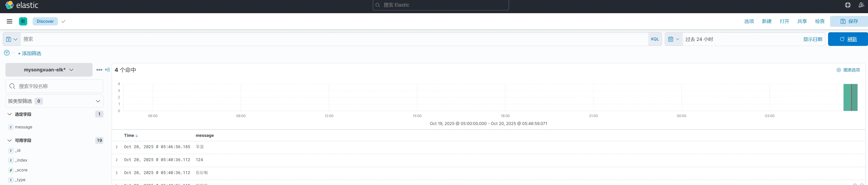Open the newsfeed icon in header
The height and width of the screenshot is (185, 868).
click(x=861, y=5)
